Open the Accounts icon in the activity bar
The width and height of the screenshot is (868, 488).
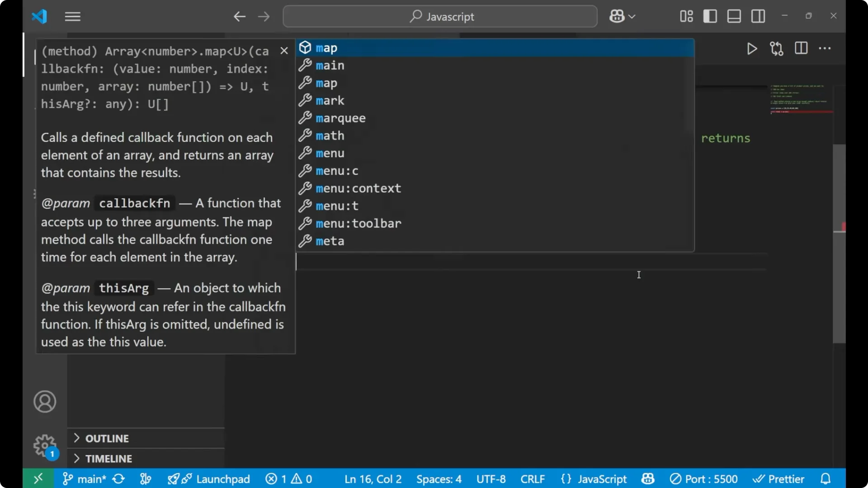(x=44, y=402)
